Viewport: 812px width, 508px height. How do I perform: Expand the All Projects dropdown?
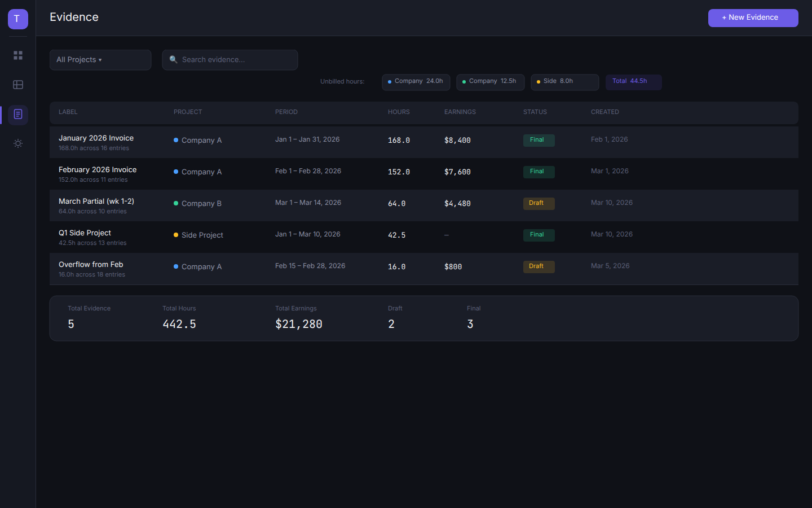point(100,60)
